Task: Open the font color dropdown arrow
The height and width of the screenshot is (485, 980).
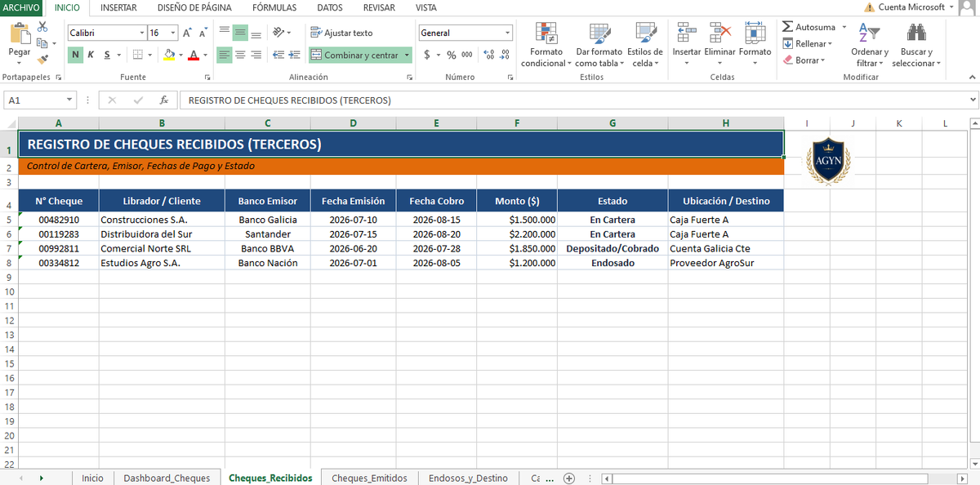Action: (204, 55)
